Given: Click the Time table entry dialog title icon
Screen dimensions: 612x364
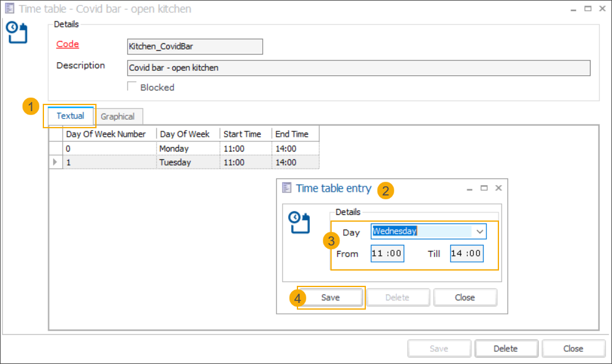Looking at the screenshot, I should [286, 188].
